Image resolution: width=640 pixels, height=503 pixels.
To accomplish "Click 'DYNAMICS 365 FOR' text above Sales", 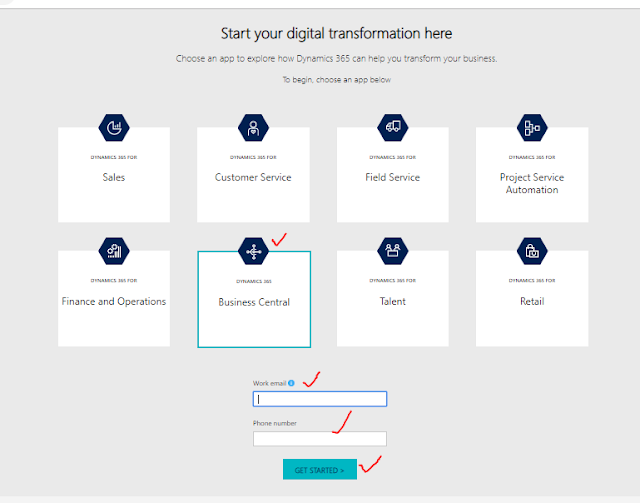I will (x=114, y=157).
